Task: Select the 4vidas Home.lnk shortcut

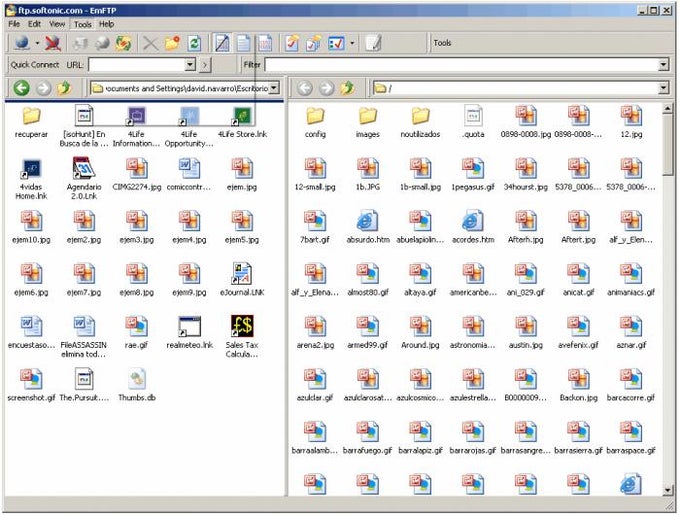Action: (x=31, y=178)
